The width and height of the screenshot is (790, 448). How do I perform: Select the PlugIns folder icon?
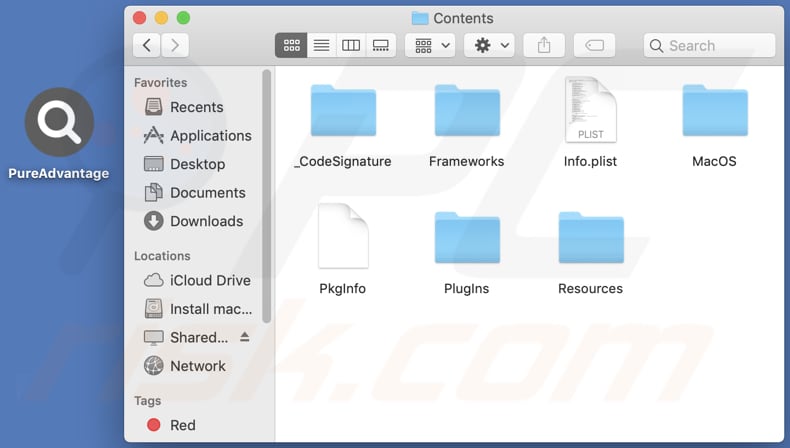[x=467, y=237]
